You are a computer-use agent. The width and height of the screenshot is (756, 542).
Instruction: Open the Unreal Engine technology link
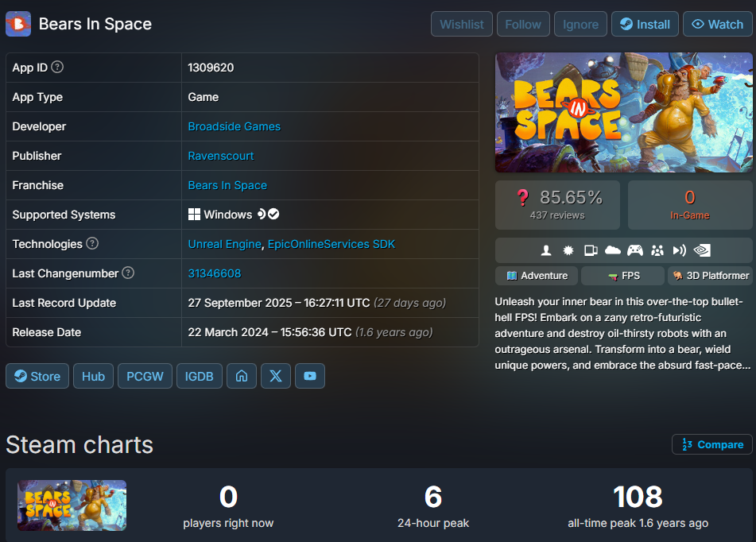(x=224, y=244)
